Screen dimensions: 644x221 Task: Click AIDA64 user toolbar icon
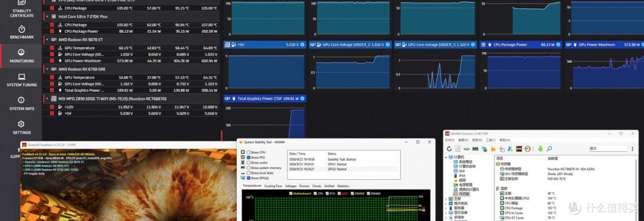[510, 149]
